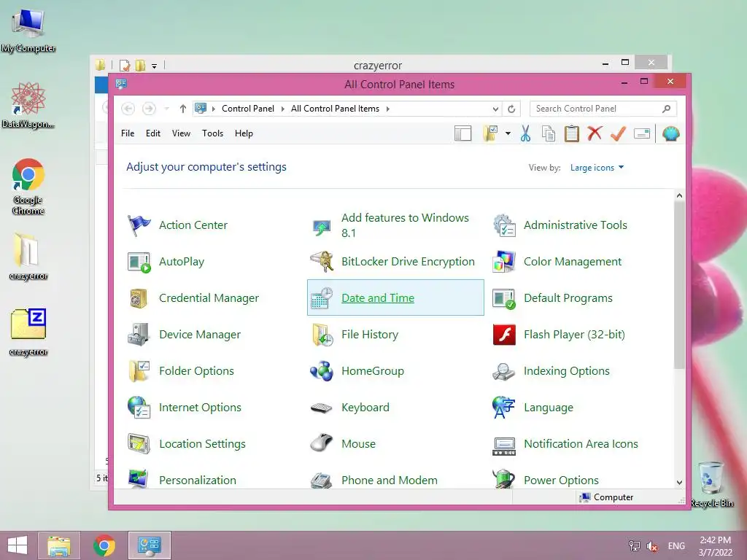Screen dimensions: 747x560
Task: Open the AutoPlay icon
Action: point(139,262)
